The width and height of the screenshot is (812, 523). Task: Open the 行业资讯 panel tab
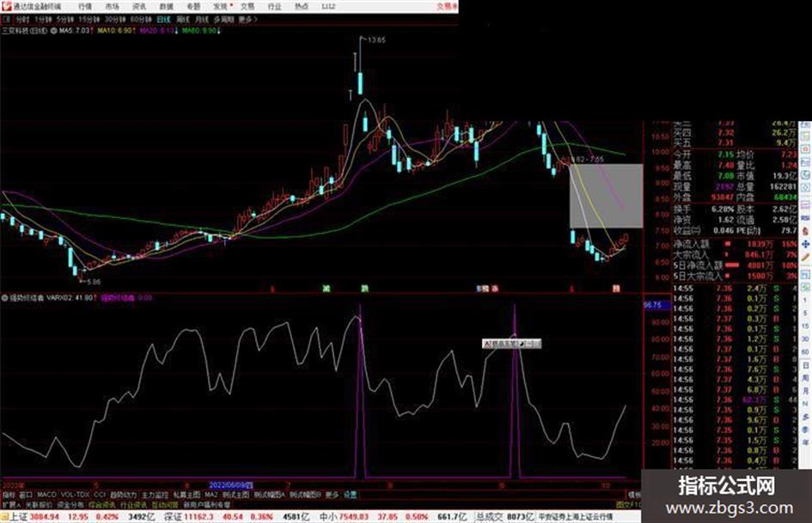[133, 504]
